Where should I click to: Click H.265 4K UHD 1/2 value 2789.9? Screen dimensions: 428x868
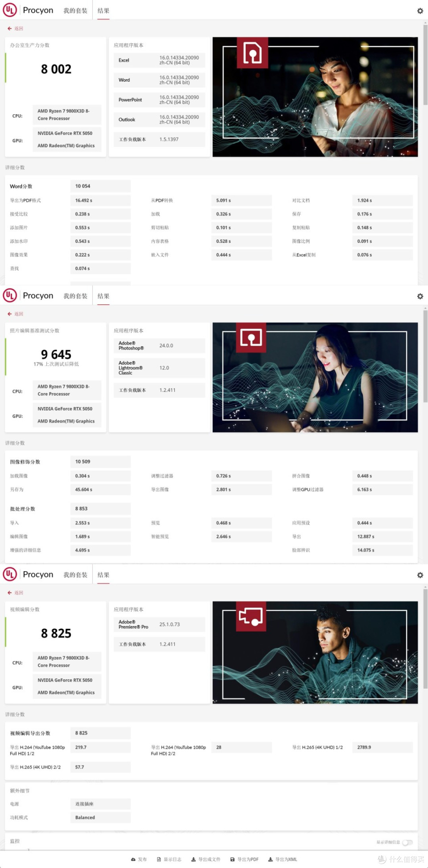(382, 747)
